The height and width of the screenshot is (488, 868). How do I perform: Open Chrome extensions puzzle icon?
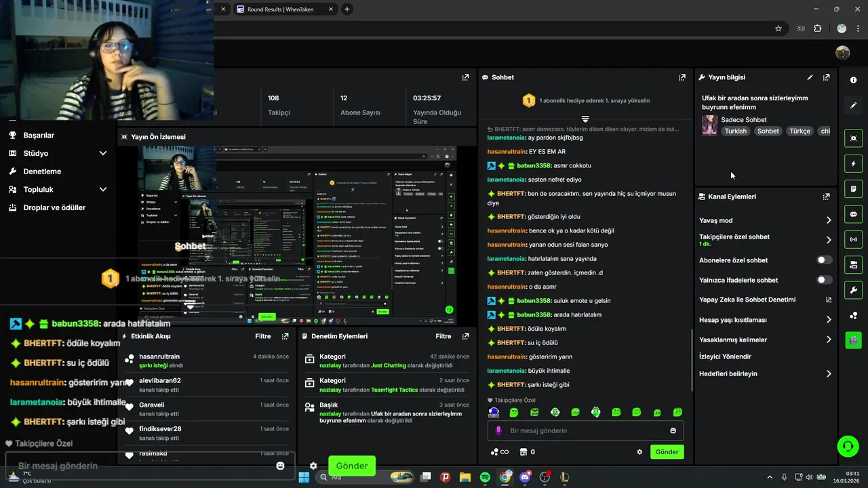click(x=817, y=28)
